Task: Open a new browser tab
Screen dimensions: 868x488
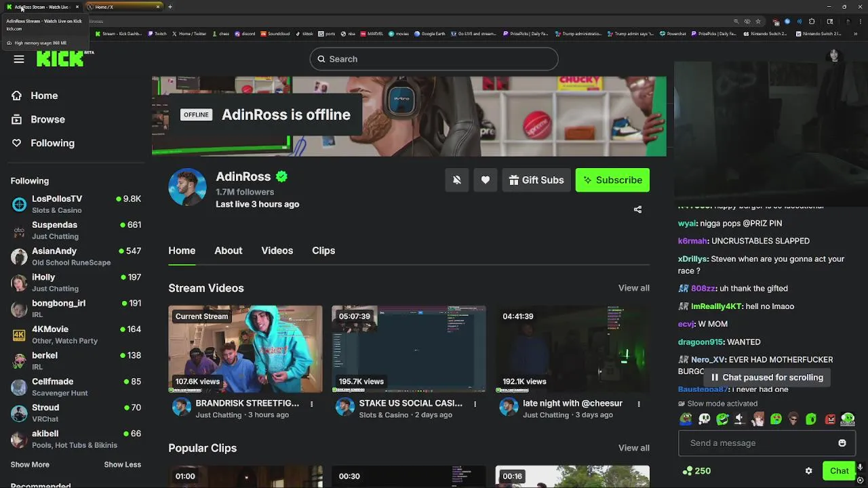Action: [170, 7]
